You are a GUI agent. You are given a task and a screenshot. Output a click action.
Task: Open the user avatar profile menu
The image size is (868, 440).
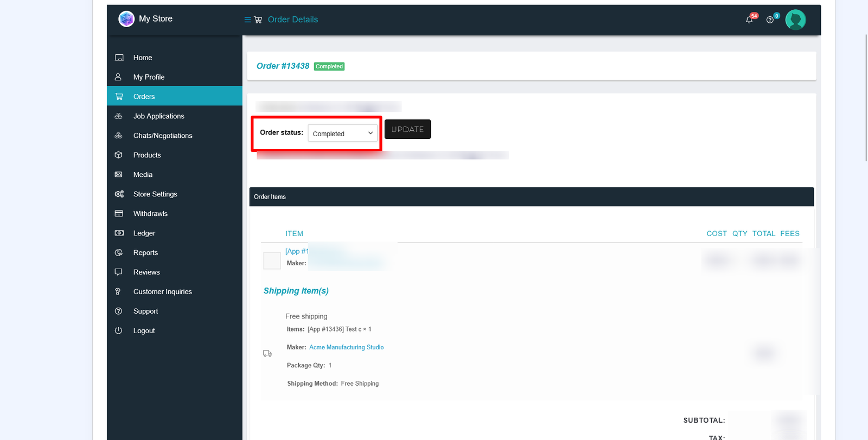tap(795, 20)
